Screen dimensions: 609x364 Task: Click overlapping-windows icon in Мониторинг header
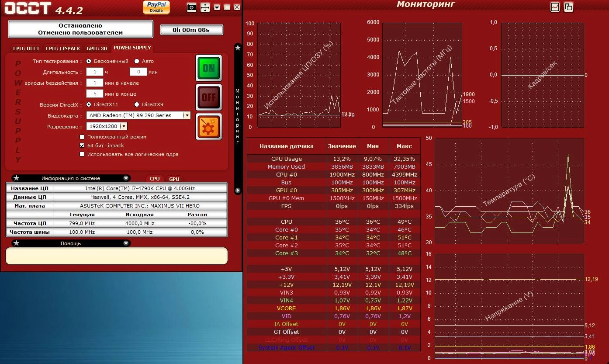(x=568, y=7)
